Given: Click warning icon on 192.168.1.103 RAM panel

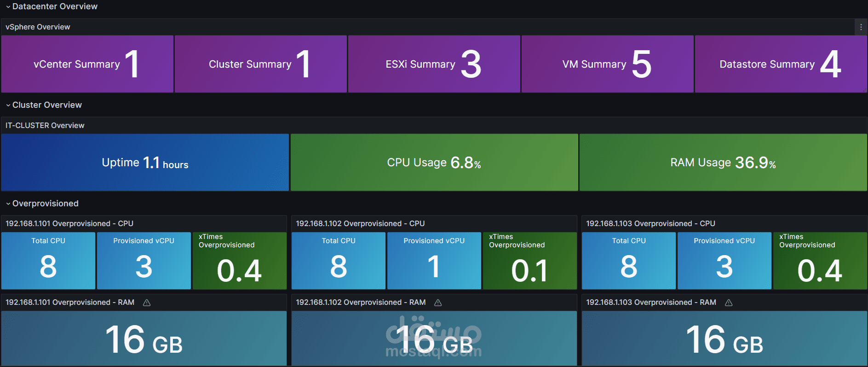Looking at the screenshot, I should point(729,303).
